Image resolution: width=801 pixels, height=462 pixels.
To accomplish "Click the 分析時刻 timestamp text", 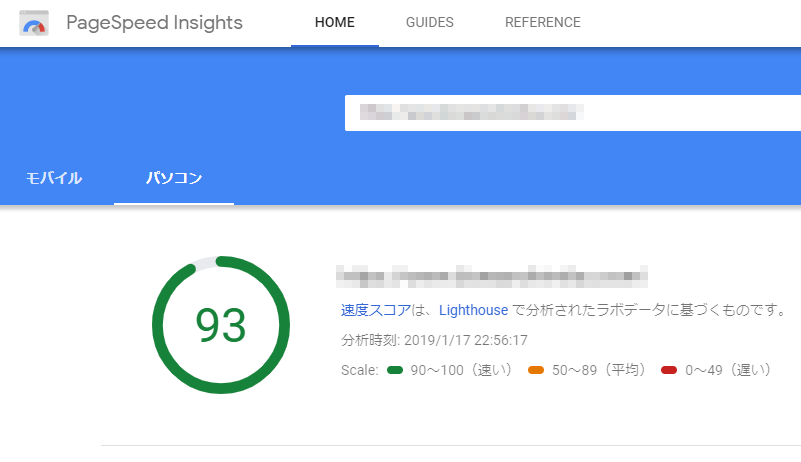I will [434, 340].
